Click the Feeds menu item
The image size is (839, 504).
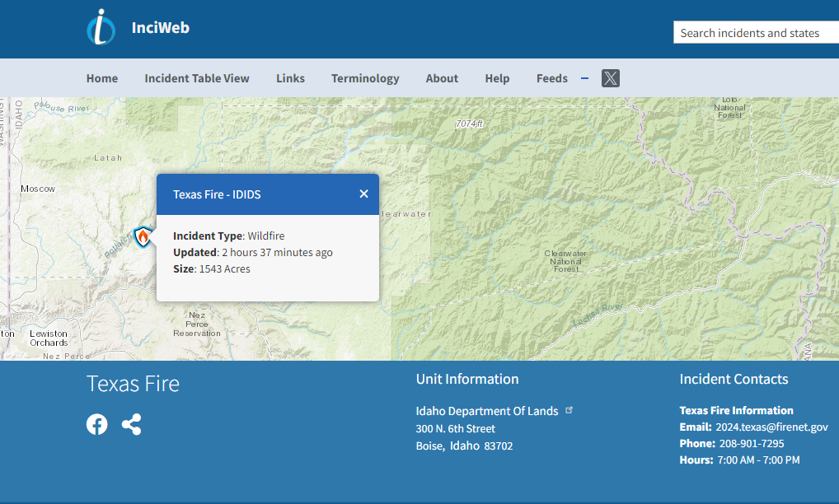(551, 78)
